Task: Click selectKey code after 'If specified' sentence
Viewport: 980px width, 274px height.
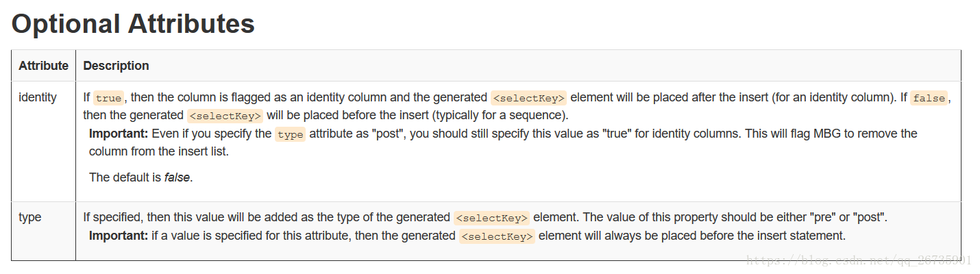Action: tap(491, 218)
